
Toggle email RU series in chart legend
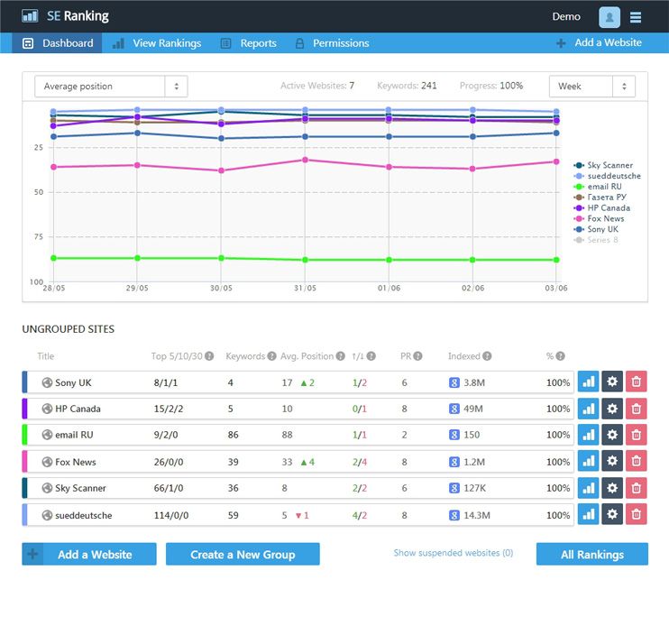(597, 187)
